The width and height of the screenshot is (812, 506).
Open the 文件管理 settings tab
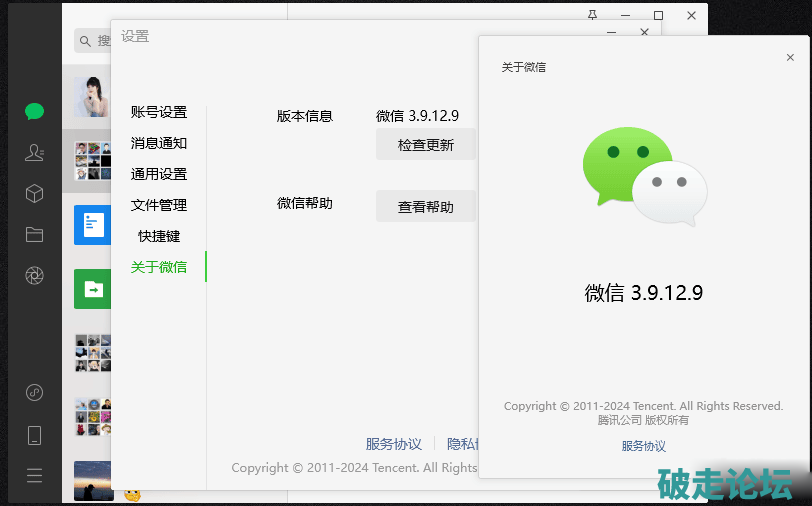(159, 205)
